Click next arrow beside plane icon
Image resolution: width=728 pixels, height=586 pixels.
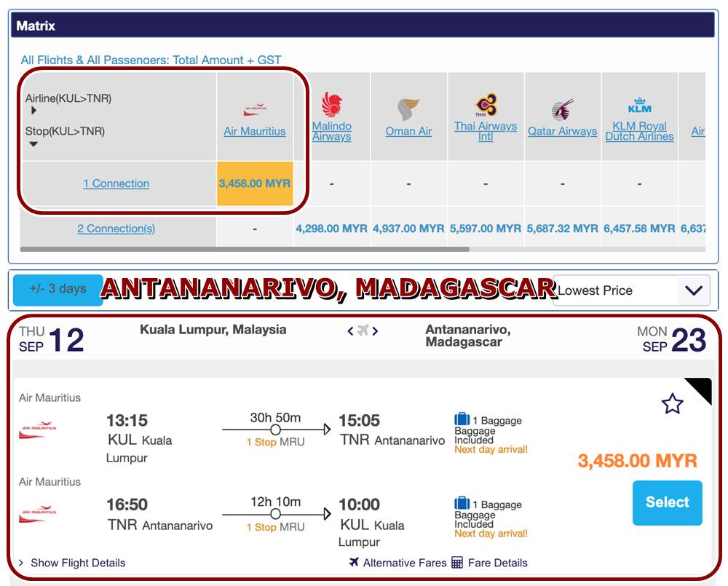point(375,331)
